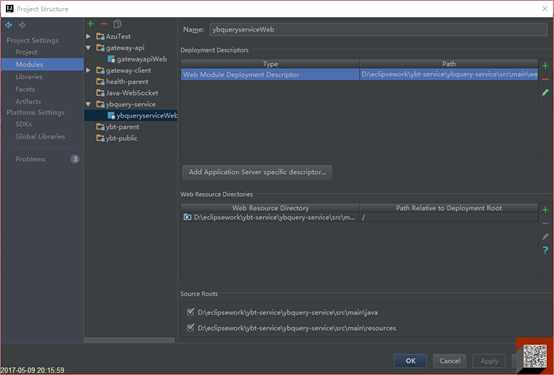Open the Facets settings section
The width and height of the screenshot is (554, 375).
[25, 89]
